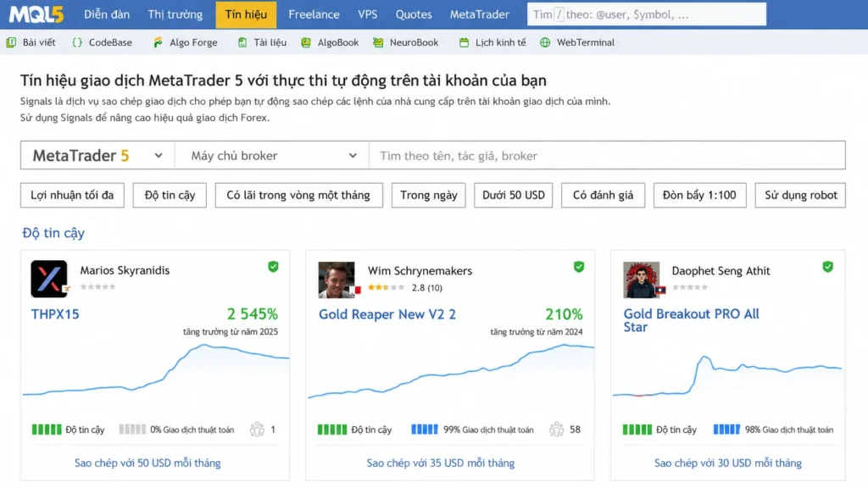Open the MetaTrader 5 platform dropdown

tap(97, 156)
